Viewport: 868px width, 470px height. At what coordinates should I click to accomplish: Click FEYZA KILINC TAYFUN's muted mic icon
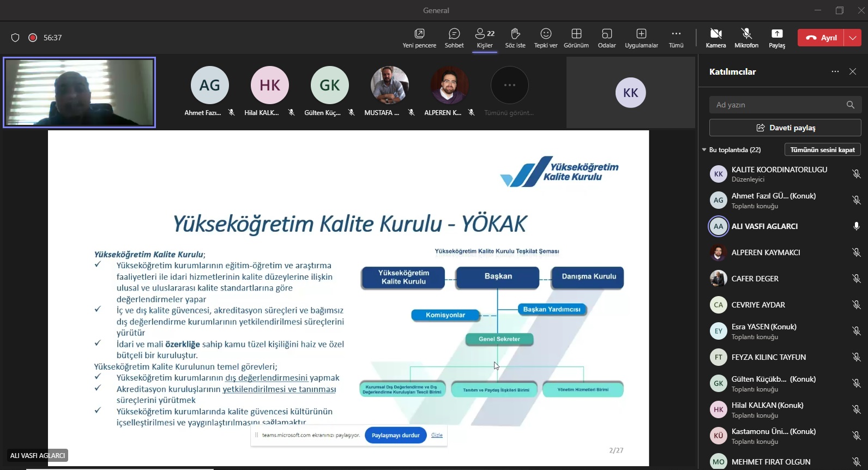[857, 357]
